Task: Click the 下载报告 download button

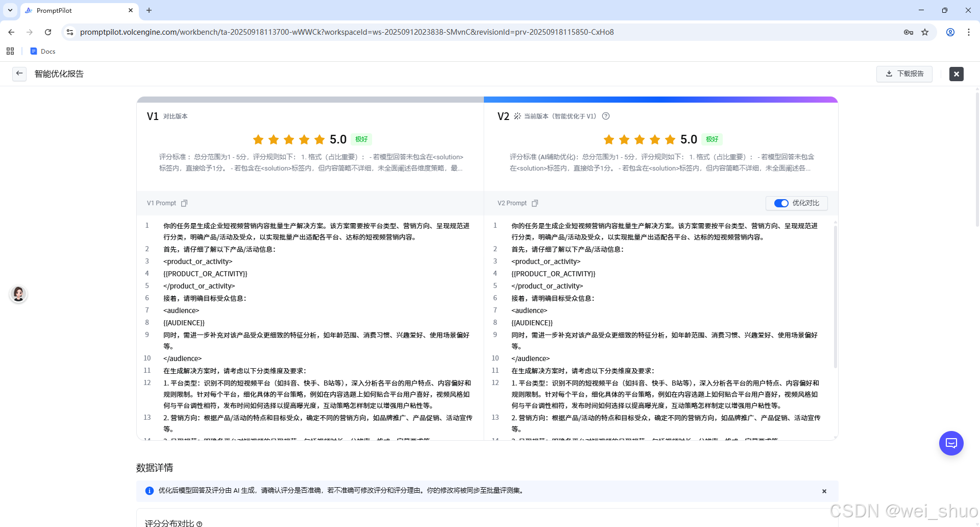Action: click(904, 74)
